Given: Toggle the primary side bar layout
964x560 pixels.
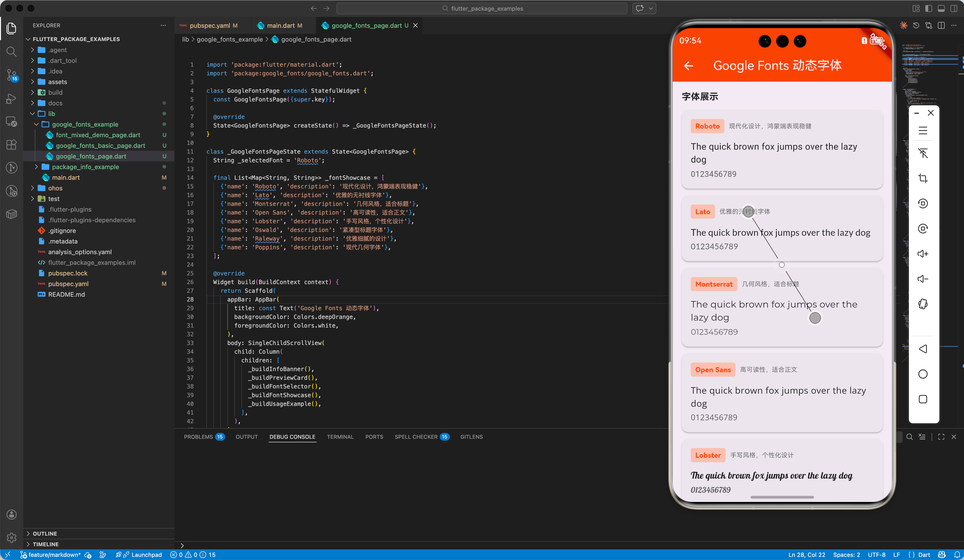Looking at the screenshot, I should coord(928,8).
